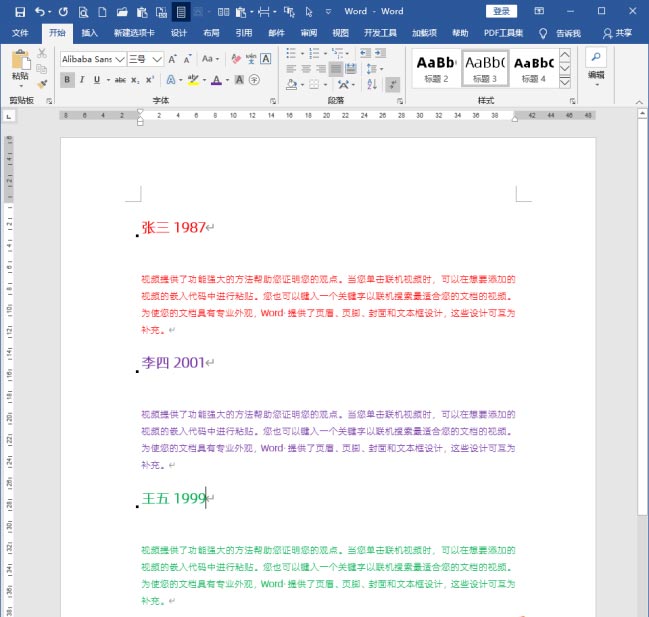This screenshot has height=617, width=649.
Task: Switch to the 视图 ribbon tab
Action: point(340,32)
